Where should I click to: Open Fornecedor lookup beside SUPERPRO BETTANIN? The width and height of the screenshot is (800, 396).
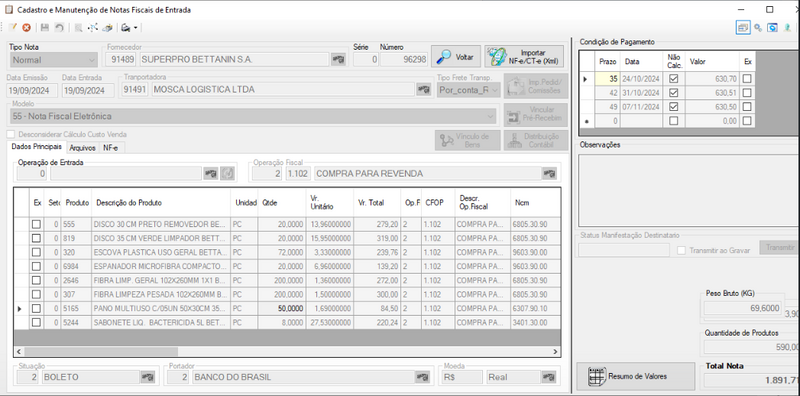pos(338,60)
